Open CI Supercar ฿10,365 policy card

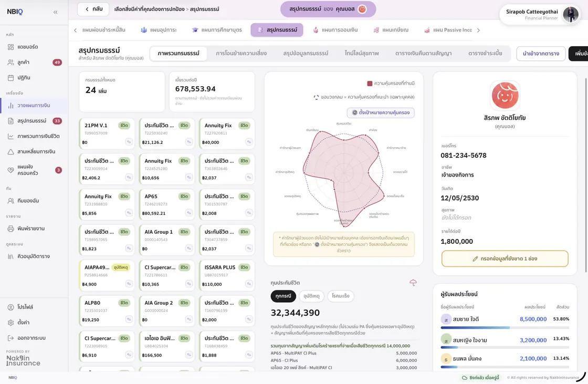click(166, 275)
